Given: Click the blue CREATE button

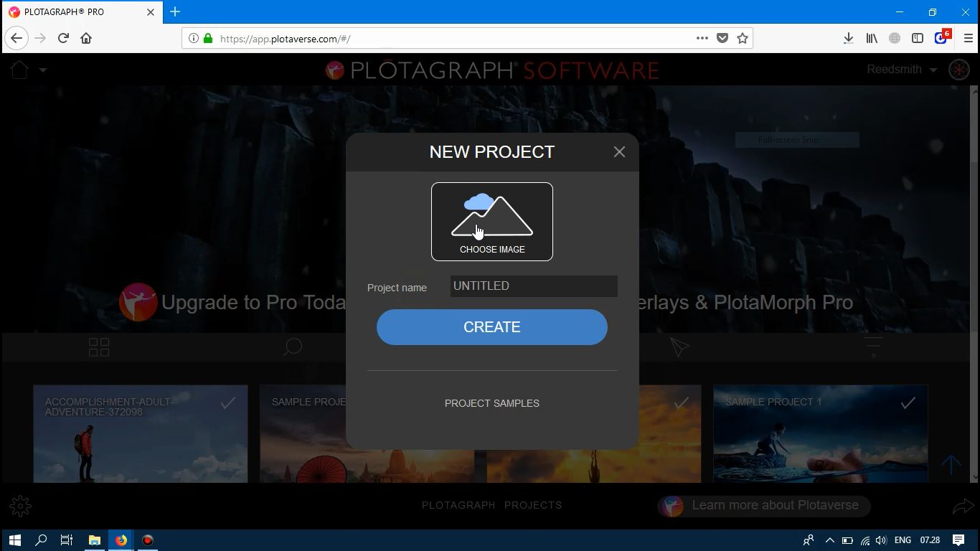Looking at the screenshot, I should point(492,327).
